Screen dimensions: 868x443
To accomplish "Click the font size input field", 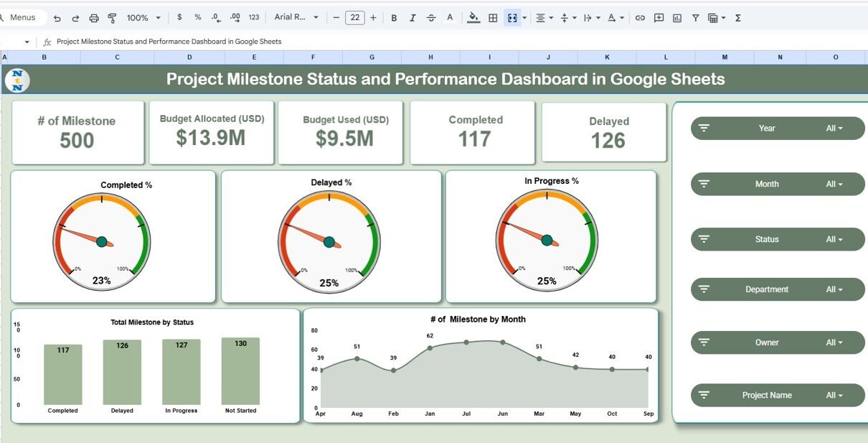I will click(x=354, y=18).
